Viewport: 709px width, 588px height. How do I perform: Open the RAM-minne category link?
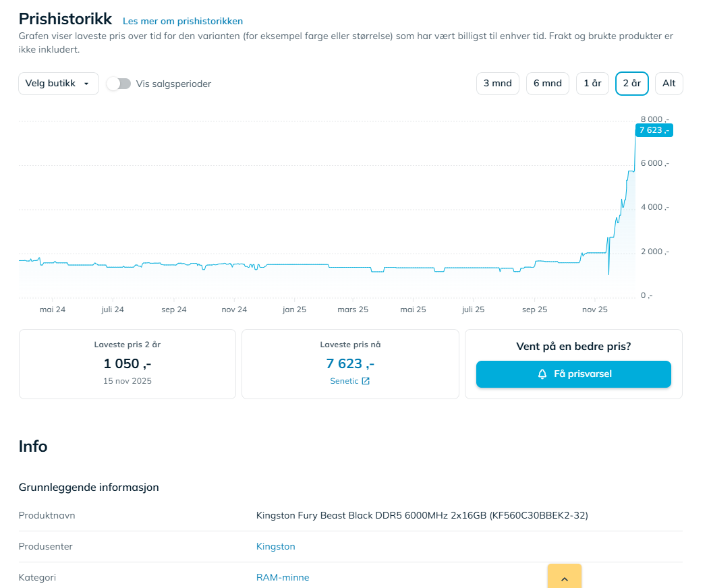283,577
